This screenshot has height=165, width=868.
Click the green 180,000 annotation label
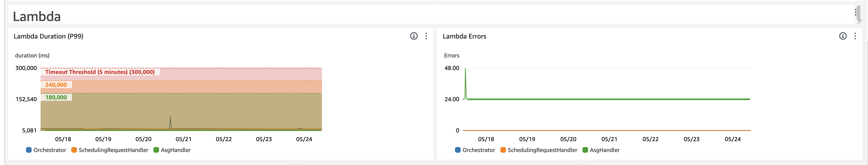point(56,98)
